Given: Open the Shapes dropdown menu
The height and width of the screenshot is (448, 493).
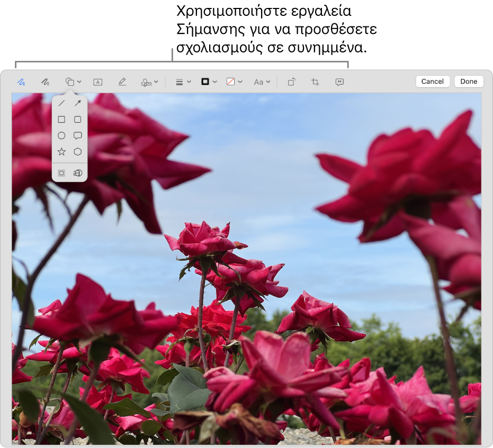Looking at the screenshot, I should 73,82.
